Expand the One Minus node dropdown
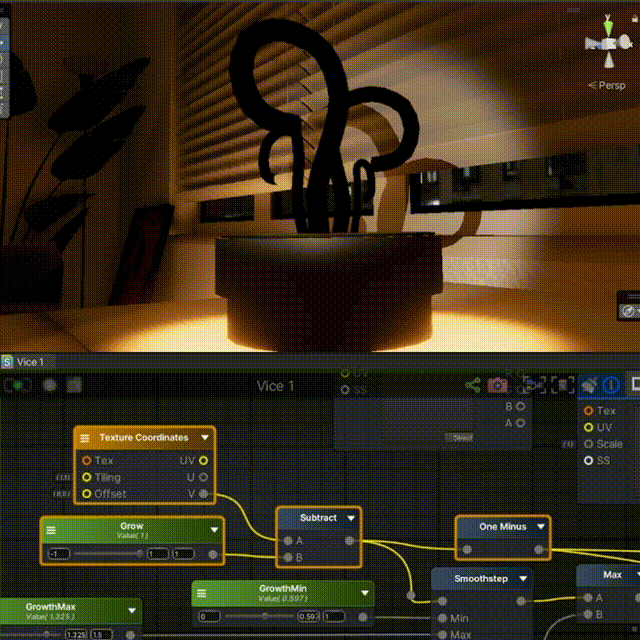 540,527
